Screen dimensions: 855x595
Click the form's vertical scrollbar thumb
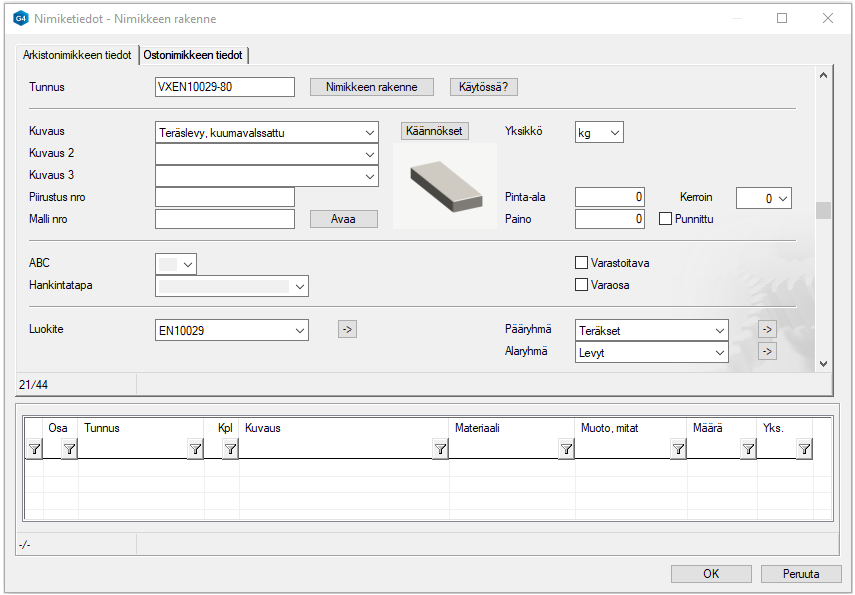click(823, 210)
